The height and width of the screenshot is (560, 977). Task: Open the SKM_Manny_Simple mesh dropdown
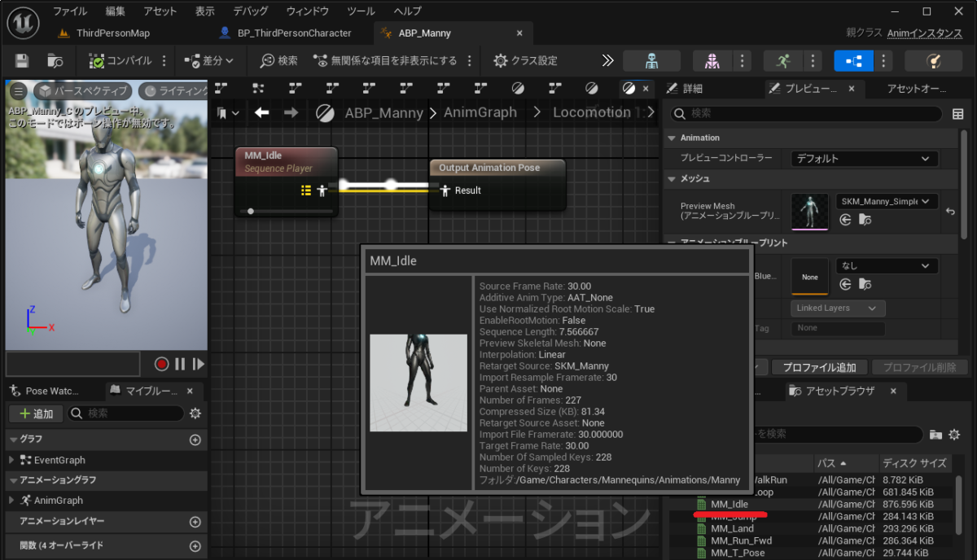pos(886,201)
